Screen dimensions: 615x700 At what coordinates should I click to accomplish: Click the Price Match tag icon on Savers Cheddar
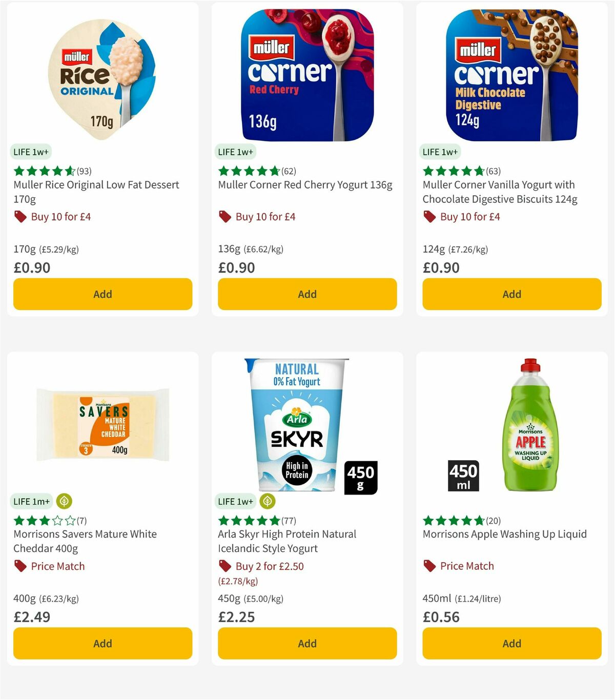[20, 566]
